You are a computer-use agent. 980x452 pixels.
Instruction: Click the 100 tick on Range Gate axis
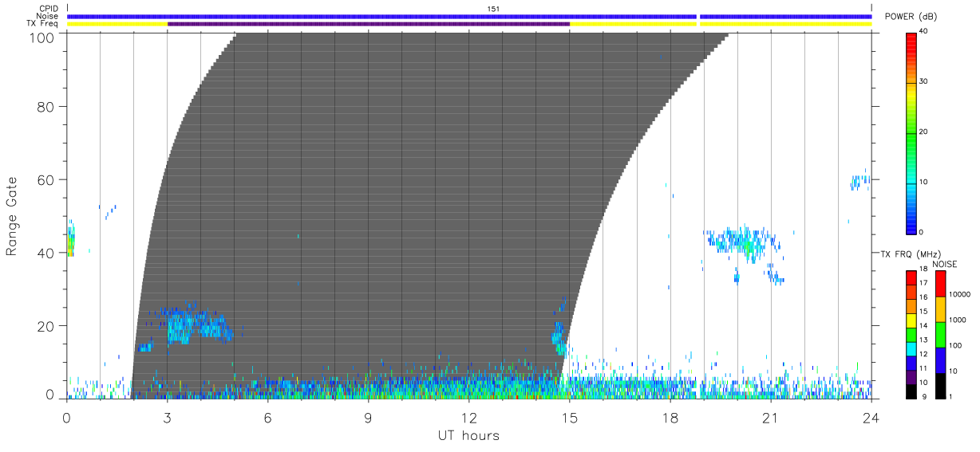click(42, 37)
